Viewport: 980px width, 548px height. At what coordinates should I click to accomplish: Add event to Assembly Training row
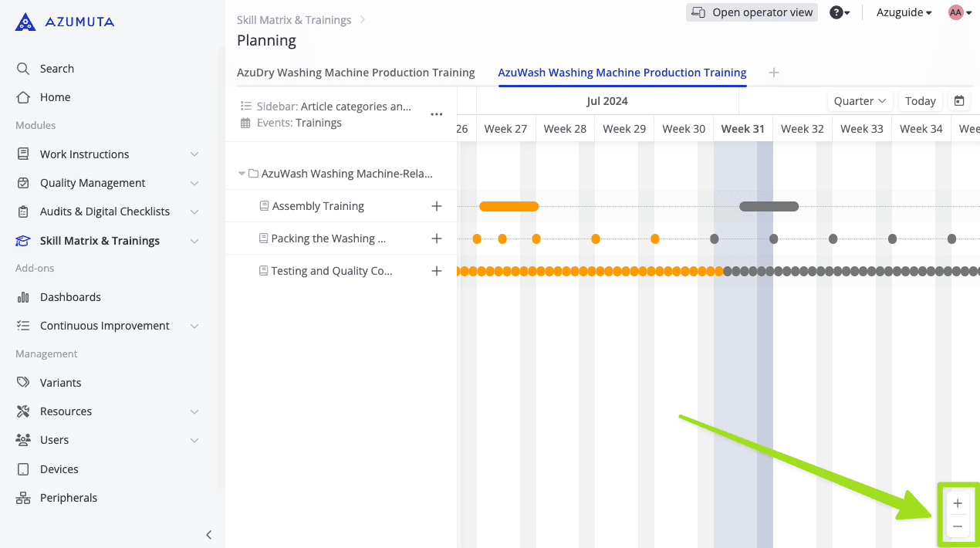[437, 206]
